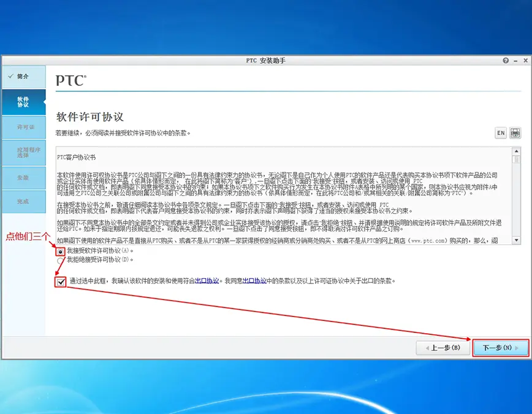Click the print agreement icon
The image size is (532, 414).
[515, 133]
